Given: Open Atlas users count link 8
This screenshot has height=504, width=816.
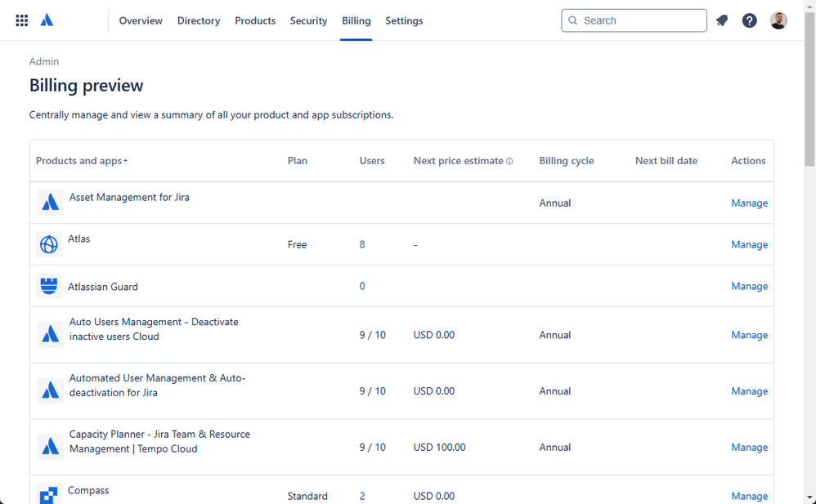Looking at the screenshot, I should click(362, 244).
